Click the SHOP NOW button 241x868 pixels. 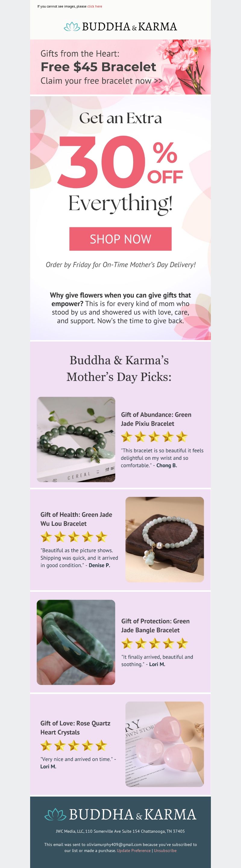pyautogui.click(x=120, y=239)
